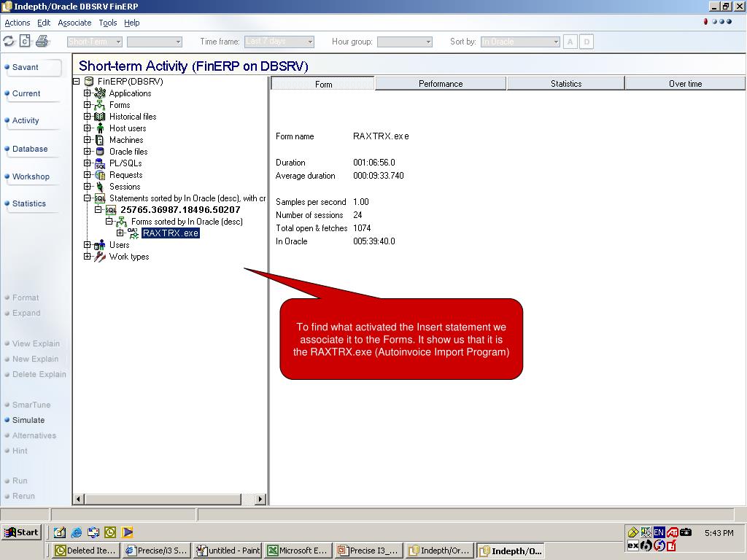This screenshot has width=747, height=560.
Task: Open Workshop in sidebar
Action: tap(31, 176)
